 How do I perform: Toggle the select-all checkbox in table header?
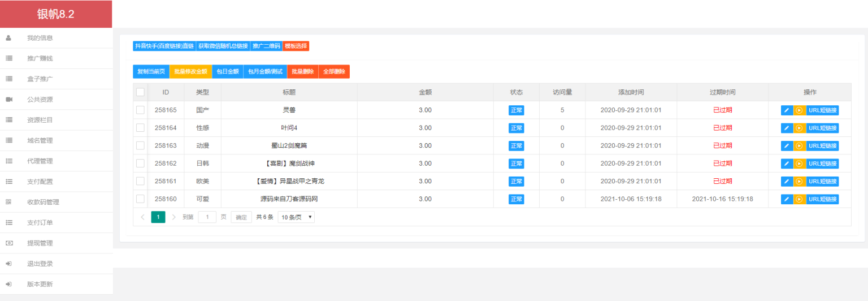(140, 92)
